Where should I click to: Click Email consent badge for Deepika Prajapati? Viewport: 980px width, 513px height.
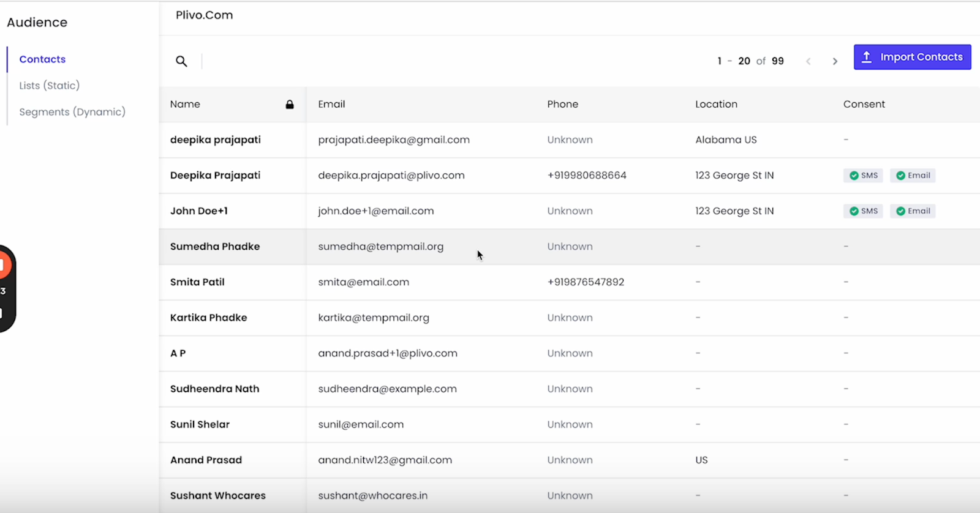pyautogui.click(x=913, y=176)
